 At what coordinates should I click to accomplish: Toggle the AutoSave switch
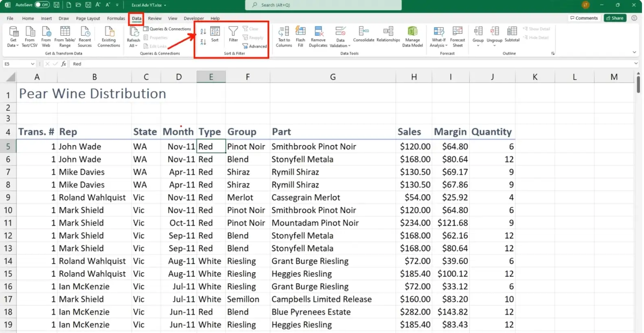(x=42, y=5)
